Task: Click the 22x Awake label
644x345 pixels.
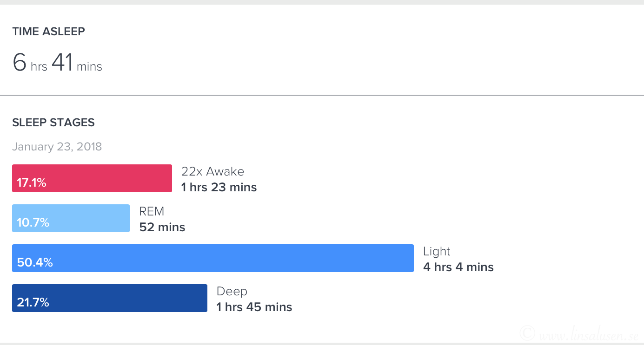Action: 213,171
